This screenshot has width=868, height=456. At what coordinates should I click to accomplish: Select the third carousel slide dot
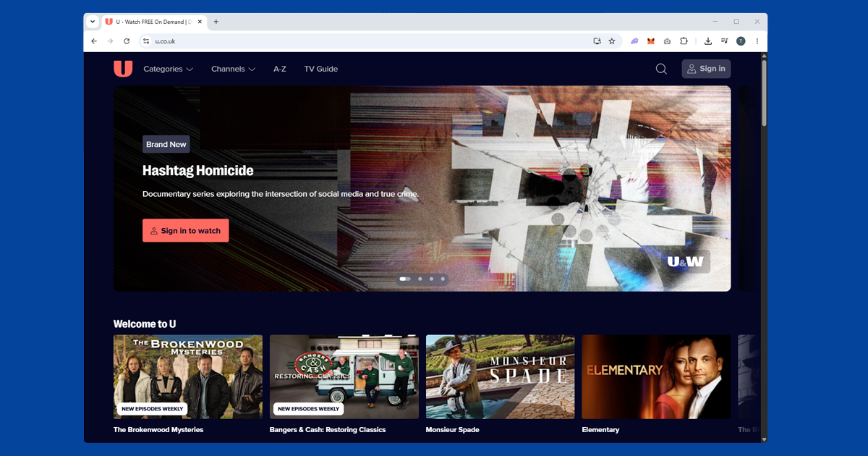[x=431, y=279]
